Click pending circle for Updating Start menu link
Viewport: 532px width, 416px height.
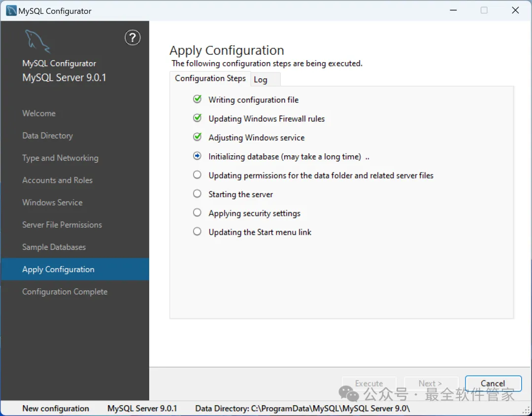197,232
